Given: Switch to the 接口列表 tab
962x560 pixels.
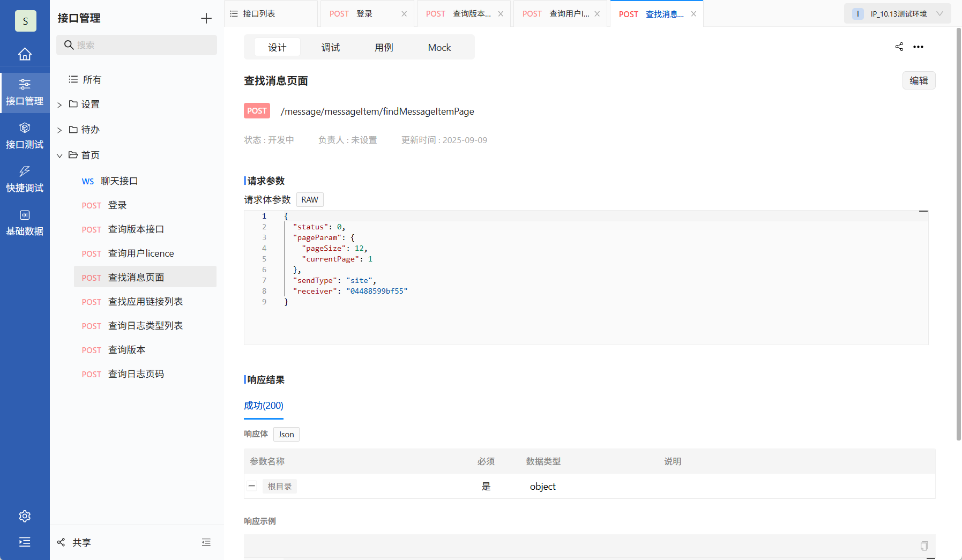Looking at the screenshot, I should pyautogui.click(x=271, y=13).
